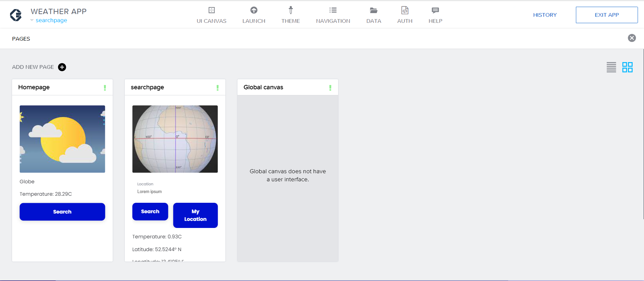Select the Homepage sun thumbnail
This screenshot has width=644, height=281.
tap(62, 139)
